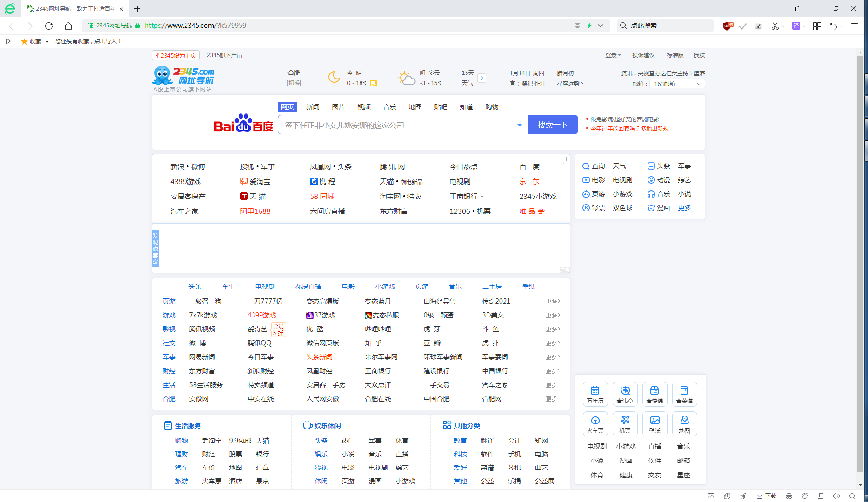Switch to the 电视剧 category tab
The image size is (868, 502).
[265, 286]
